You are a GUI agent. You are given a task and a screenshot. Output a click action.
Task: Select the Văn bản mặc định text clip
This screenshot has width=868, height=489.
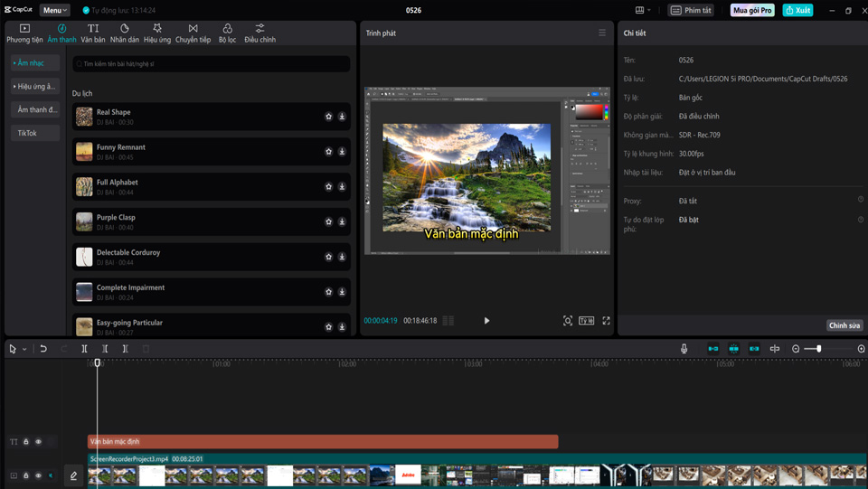click(323, 441)
